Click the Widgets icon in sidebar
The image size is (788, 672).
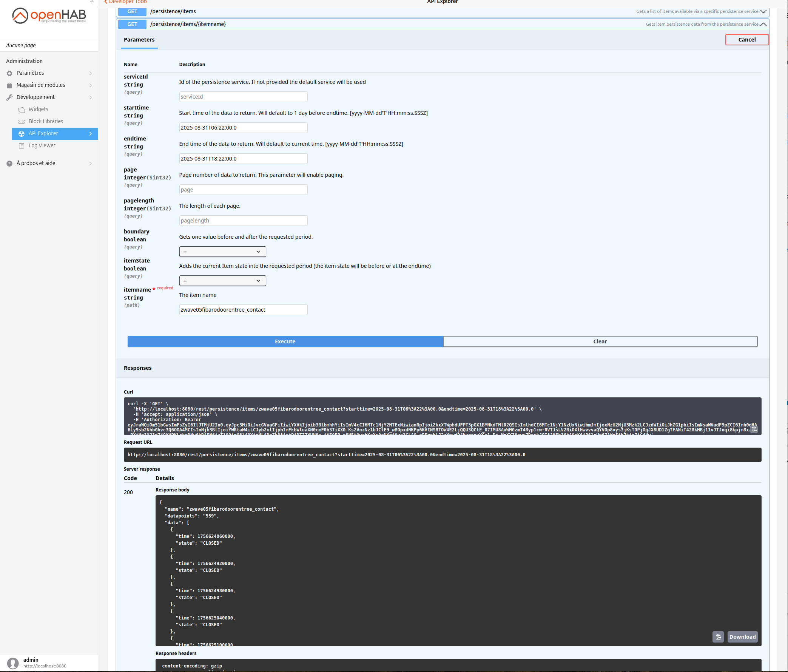pyautogui.click(x=22, y=110)
